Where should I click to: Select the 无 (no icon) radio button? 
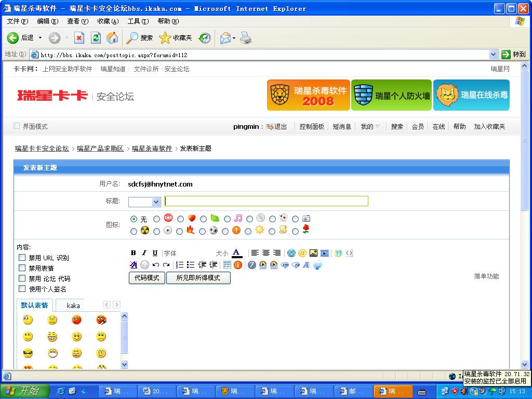click(134, 219)
